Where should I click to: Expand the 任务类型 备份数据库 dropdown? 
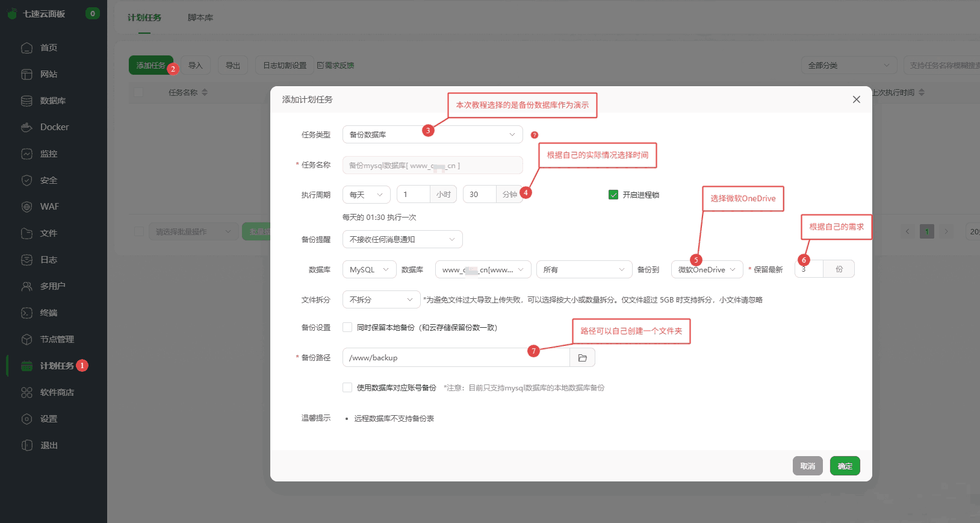coord(432,134)
